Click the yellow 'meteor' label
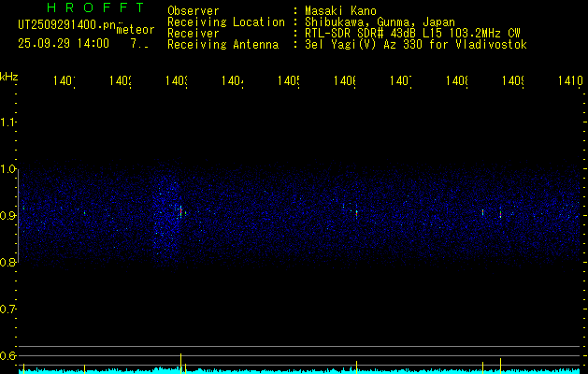The height and width of the screenshot is (374, 588). click(x=136, y=30)
